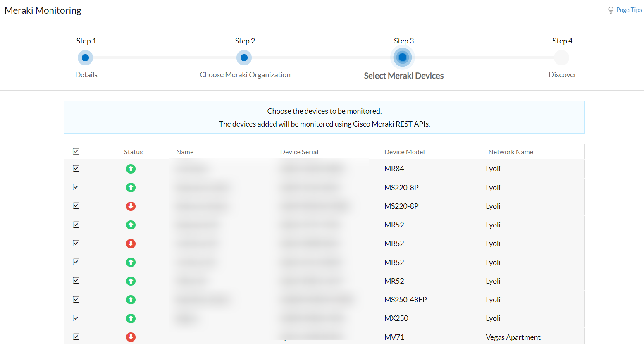Image resolution: width=644 pixels, height=344 pixels.
Task: Click the red down-status icon on the second MS220-8P row
Action: tap(131, 206)
